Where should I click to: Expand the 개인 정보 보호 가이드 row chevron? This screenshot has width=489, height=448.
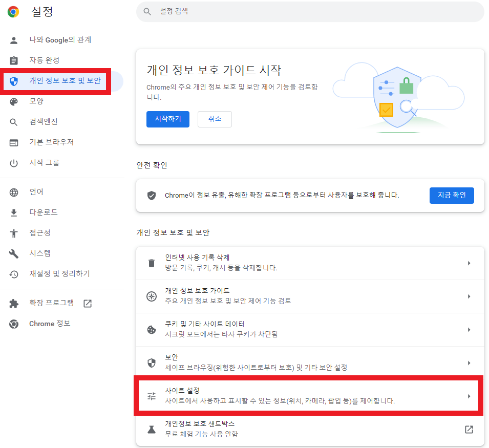tap(470, 296)
